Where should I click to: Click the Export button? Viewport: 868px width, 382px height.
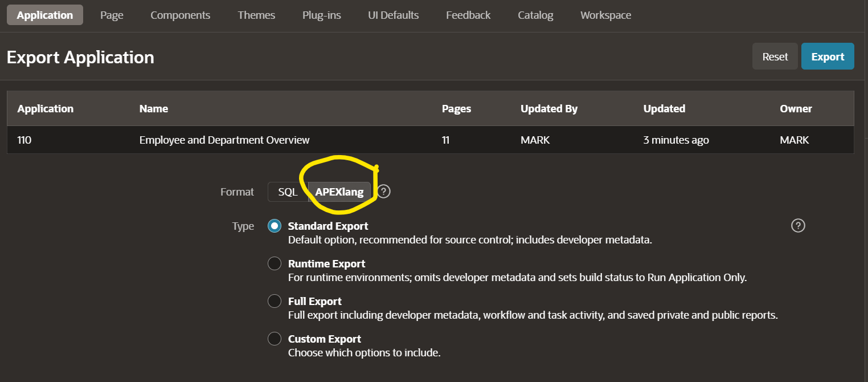coord(828,56)
